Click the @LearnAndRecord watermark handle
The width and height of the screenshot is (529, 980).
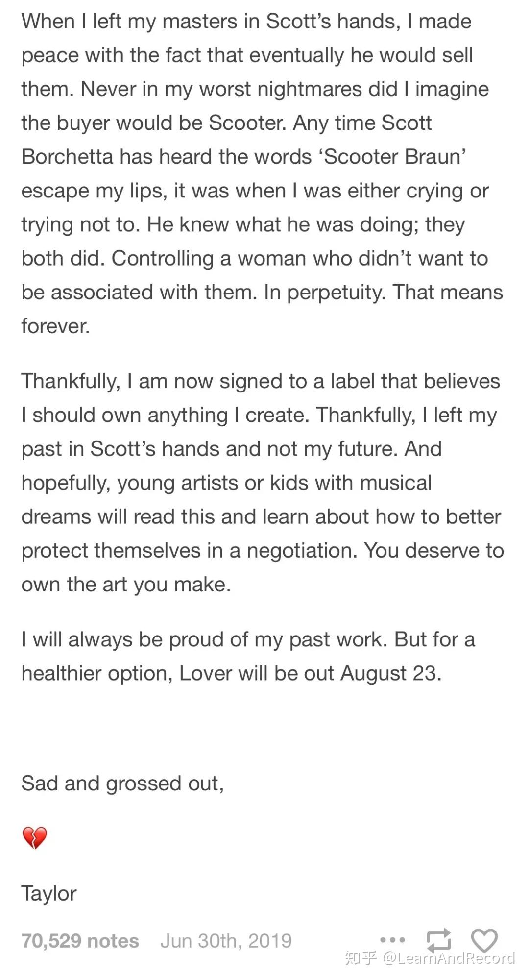(x=448, y=957)
